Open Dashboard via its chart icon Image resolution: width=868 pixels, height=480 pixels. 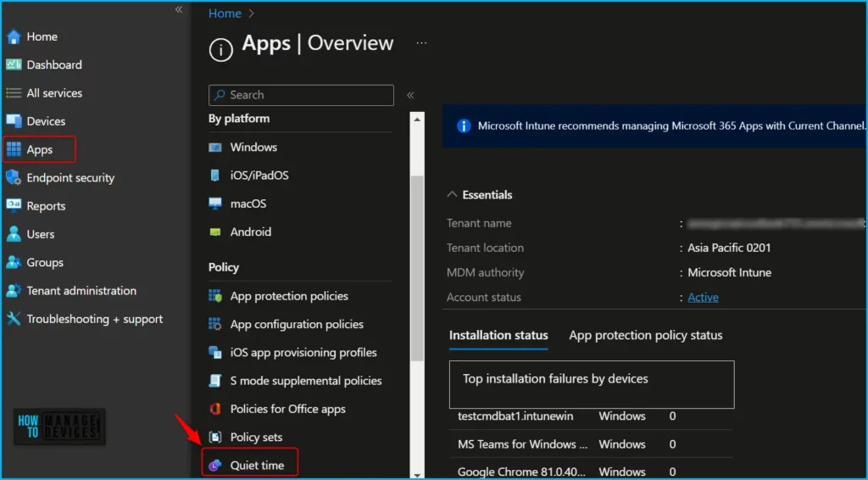click(x=14, y=64)
